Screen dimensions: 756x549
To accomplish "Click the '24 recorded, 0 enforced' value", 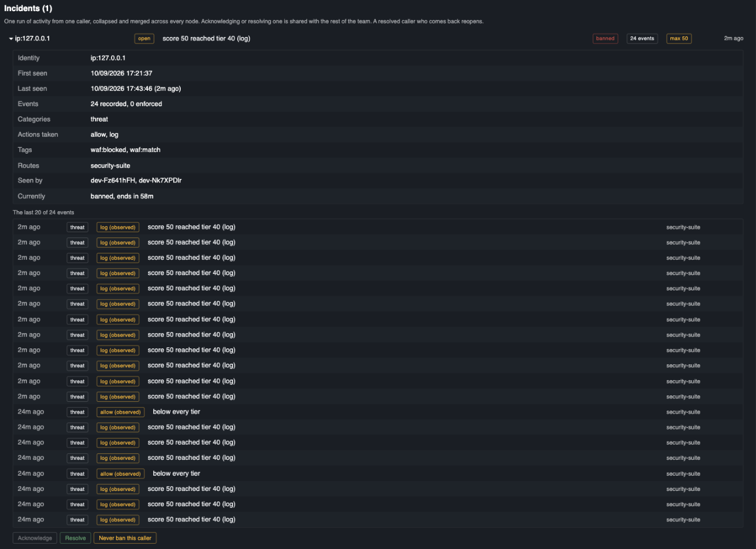I will pos(126,104).
